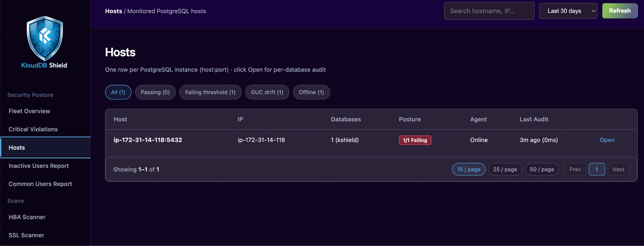Click the green Refresh button
The height and width of the screenshot is (246, 644).
(620, 11)
